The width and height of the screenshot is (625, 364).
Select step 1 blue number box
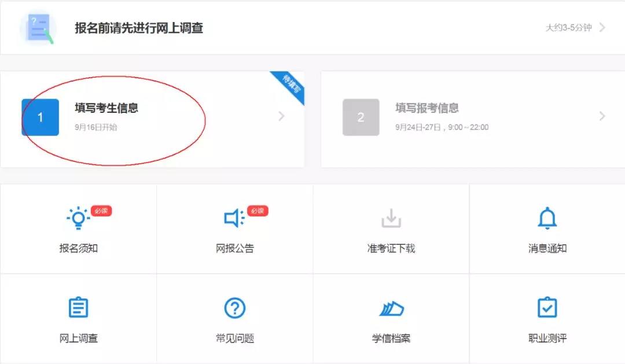click(x=40, y=117)
